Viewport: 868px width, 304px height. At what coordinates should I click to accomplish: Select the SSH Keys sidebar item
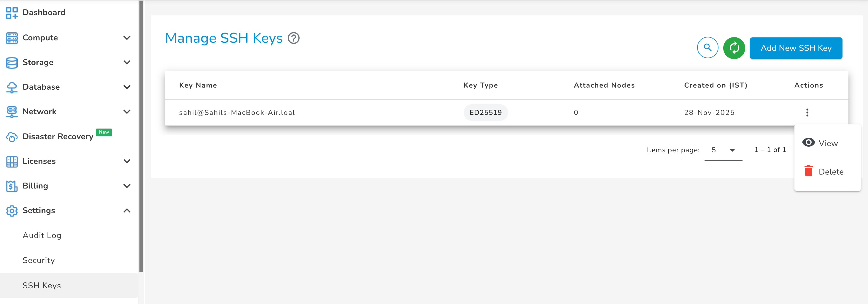[42, 286]
